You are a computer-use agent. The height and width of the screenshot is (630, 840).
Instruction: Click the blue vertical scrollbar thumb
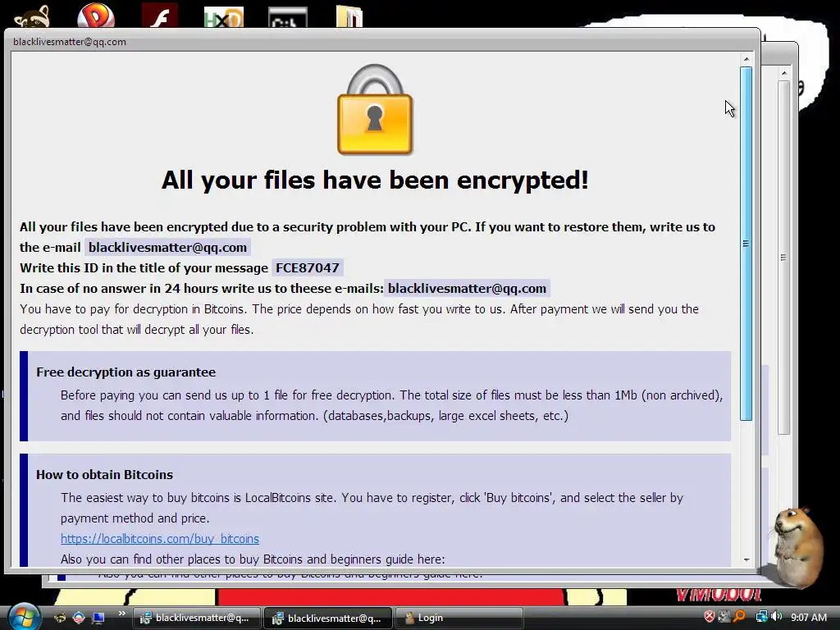click(746, 244)
